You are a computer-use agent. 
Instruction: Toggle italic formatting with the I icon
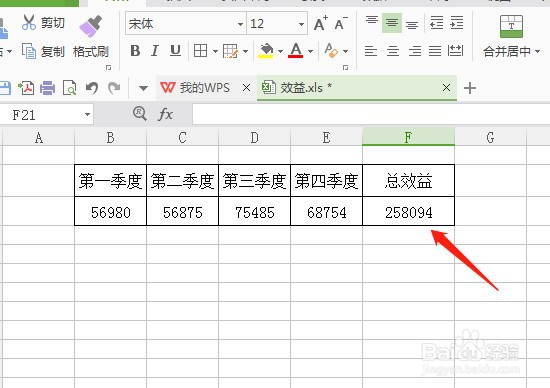point(155,51)
